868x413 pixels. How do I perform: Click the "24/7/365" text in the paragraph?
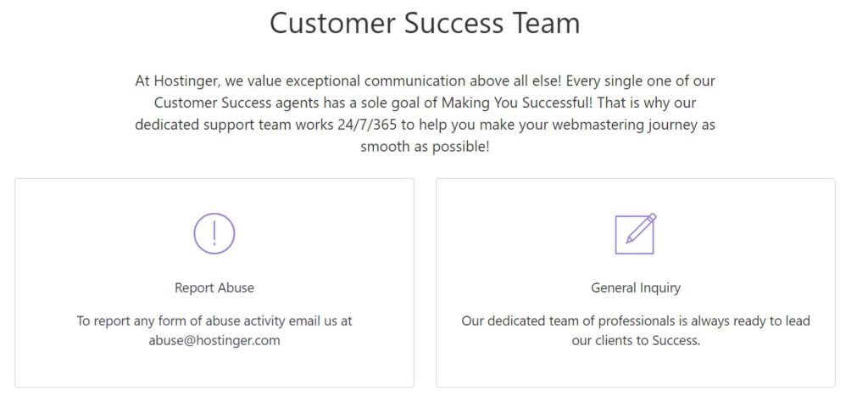(x=366, y=125)
